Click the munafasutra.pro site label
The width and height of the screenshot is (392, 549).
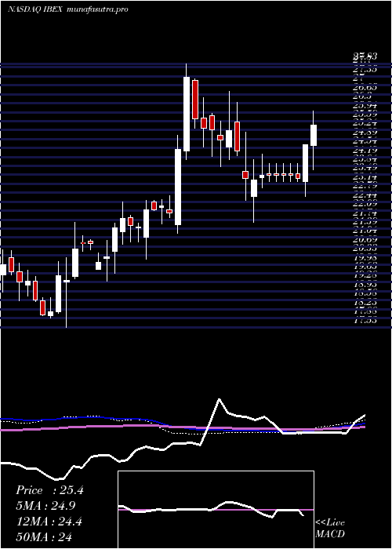tap(96, 9)
